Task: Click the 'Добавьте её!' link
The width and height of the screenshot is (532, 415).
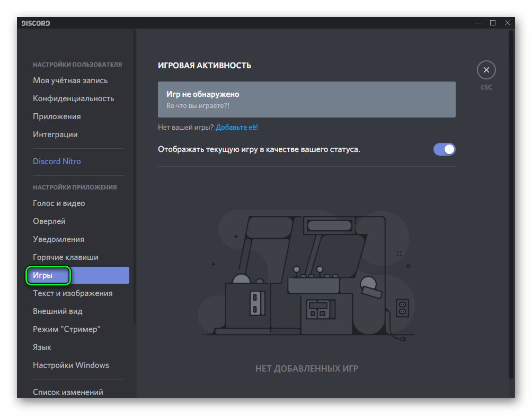Action: tap(236, 128)
